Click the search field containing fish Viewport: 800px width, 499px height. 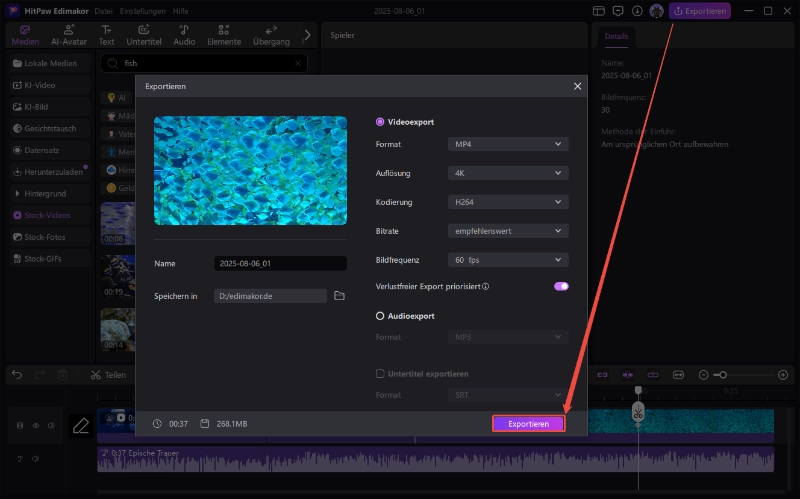tap(204, 63)
